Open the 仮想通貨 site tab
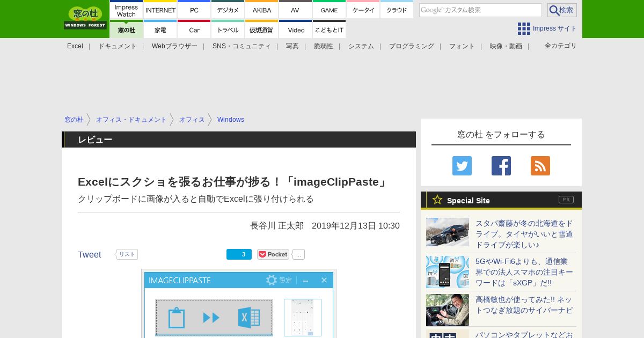The height and width of the screenshot is (338, 644). [x=262, y=29]
